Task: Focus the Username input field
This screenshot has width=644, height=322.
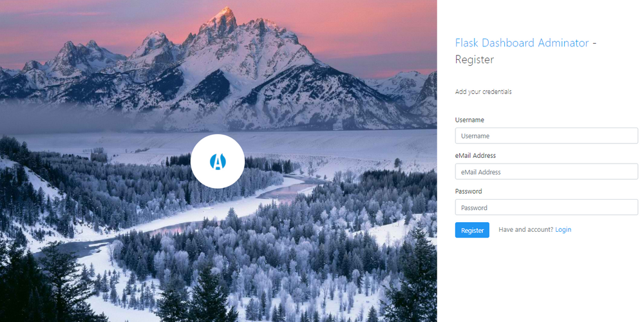Action: 546,135
